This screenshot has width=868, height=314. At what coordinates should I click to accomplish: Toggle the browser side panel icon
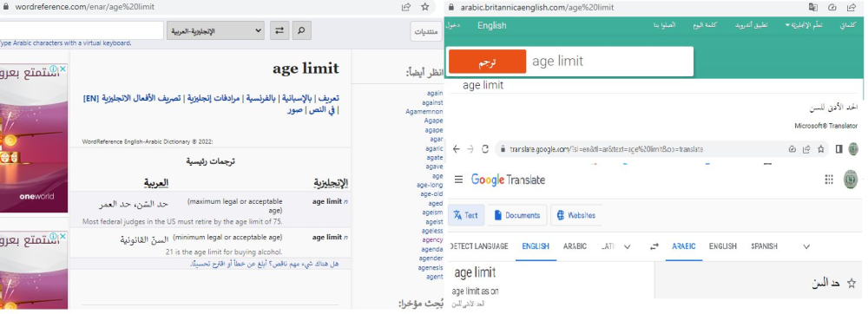[838, 148]
